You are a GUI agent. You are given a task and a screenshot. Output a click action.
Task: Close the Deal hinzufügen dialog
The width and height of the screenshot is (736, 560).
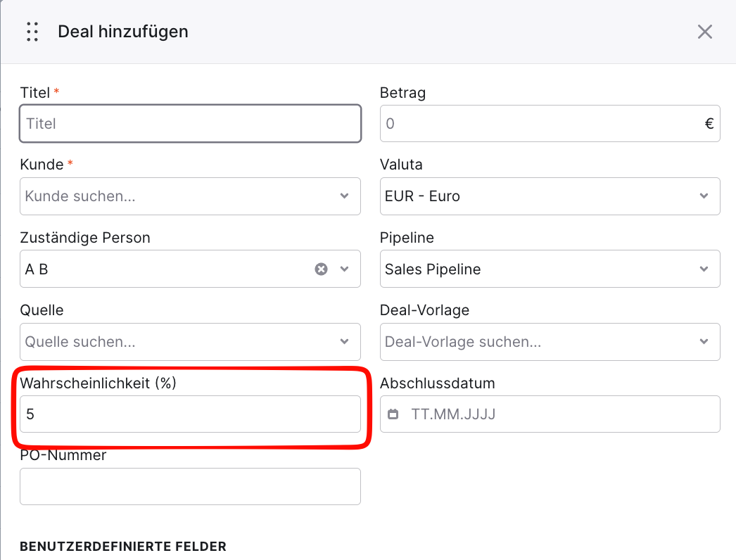(704, 32)
